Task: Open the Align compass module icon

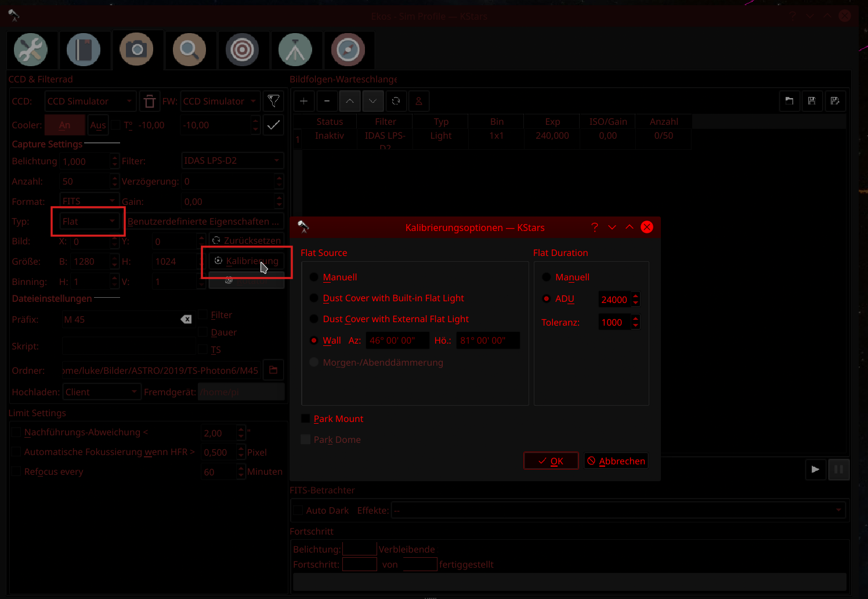Action: click(348, 50)
